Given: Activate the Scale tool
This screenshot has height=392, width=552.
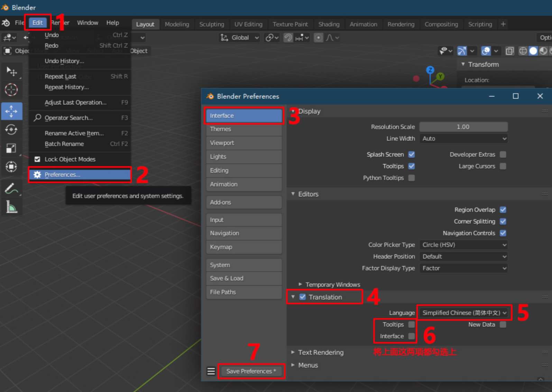Looking at the screenshot, I should click(11, 148).
